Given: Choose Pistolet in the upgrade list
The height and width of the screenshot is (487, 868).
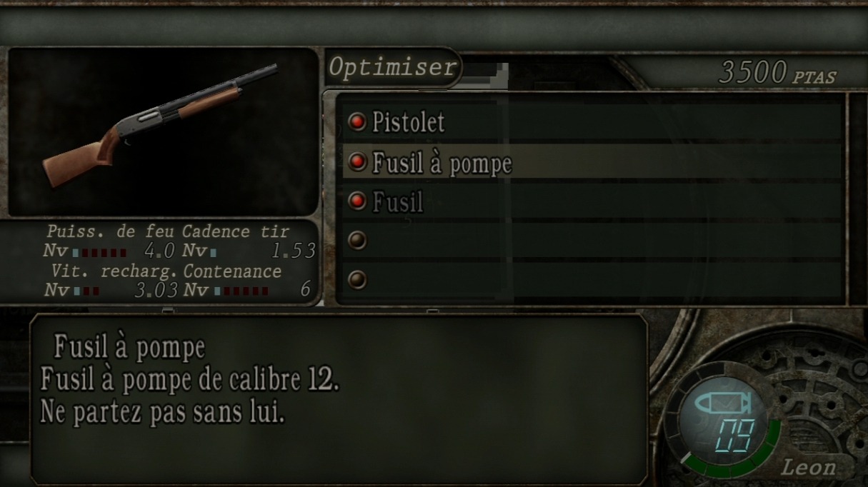Looking at the screenshot, I should click(408, 122).
